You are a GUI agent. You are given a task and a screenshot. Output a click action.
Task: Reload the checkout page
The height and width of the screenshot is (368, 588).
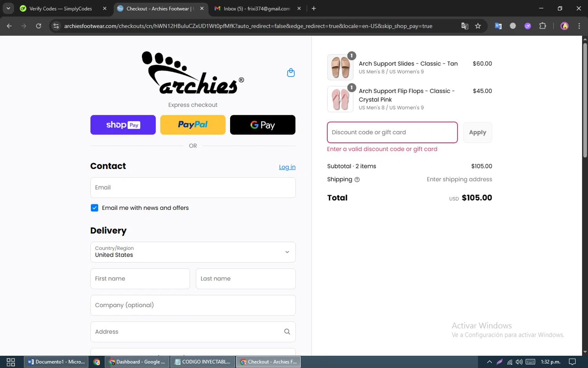(x=38, y=26)
